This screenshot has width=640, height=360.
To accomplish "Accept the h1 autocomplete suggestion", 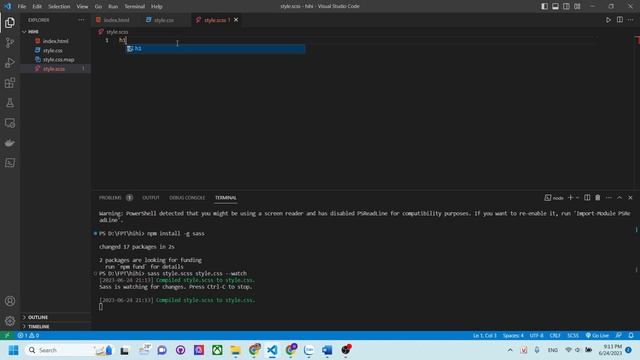I will pyautogui.click(x=215, y=49).
